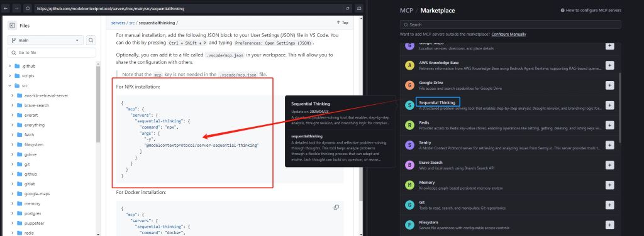The image size is (644, 236).
Task: Jump to Top of the page
Action: pyautogui.click(x=343, y=23)
